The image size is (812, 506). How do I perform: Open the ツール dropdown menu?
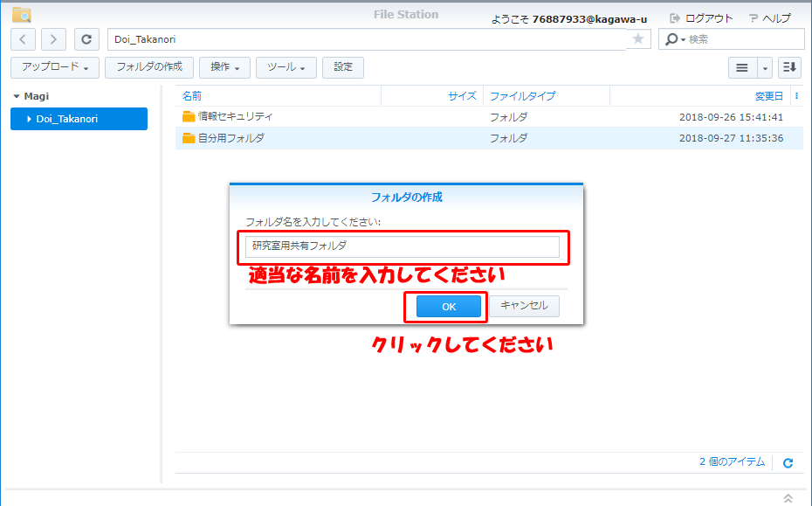(x=286, y=67)
